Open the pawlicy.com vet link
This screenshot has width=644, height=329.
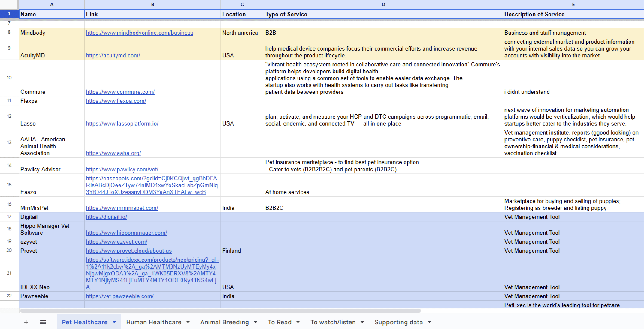(x=122, y=169)
